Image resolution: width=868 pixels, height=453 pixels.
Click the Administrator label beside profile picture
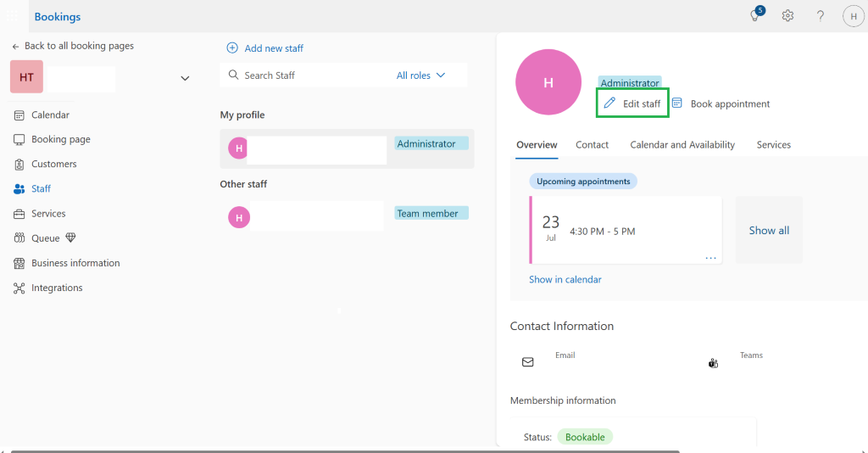pos(630,82)
